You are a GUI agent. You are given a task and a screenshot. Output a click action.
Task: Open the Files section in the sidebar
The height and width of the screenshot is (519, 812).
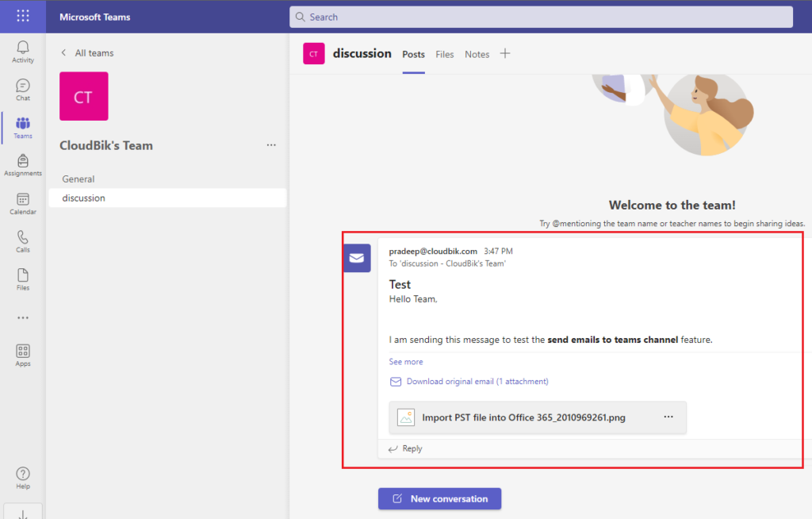click(x=22, y=279)
